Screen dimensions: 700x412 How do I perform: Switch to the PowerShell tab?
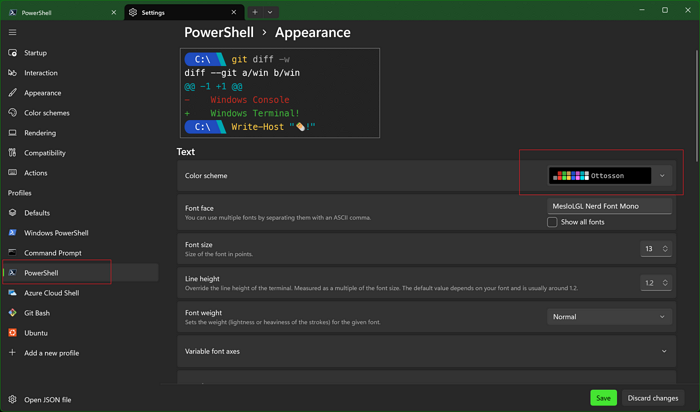coord(62,12)
